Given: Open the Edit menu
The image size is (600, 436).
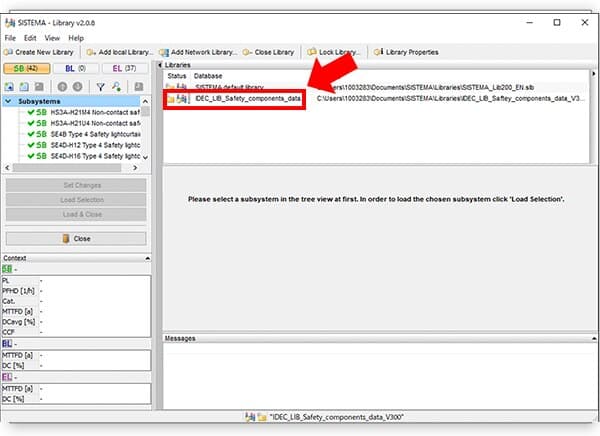Looking at the screenshot, I should coord(30,38).
